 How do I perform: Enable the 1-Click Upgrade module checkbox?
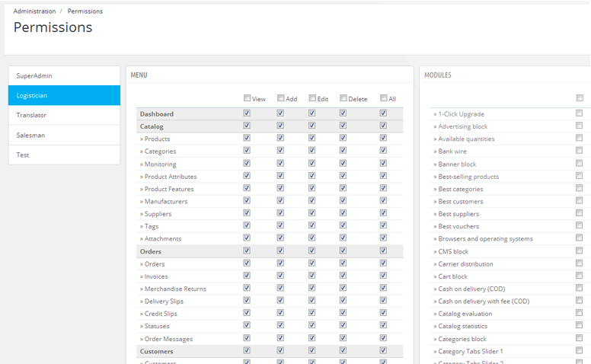point(580,113)
